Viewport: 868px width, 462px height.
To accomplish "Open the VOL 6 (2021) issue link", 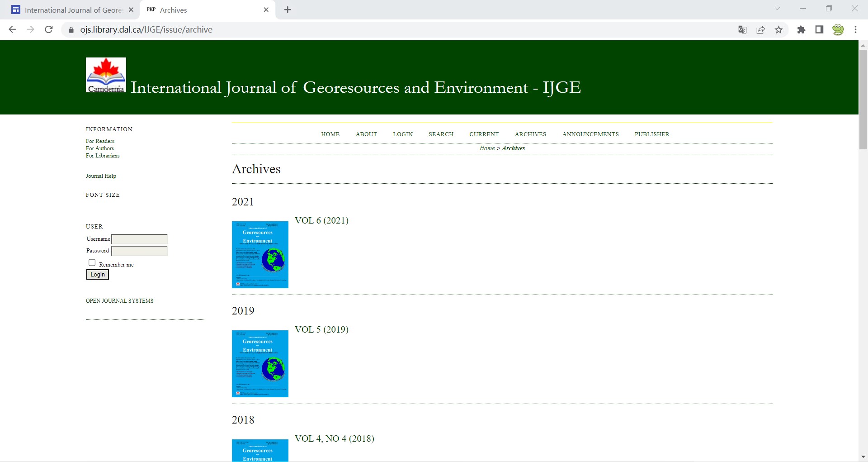I will click(x=321, y=220).
